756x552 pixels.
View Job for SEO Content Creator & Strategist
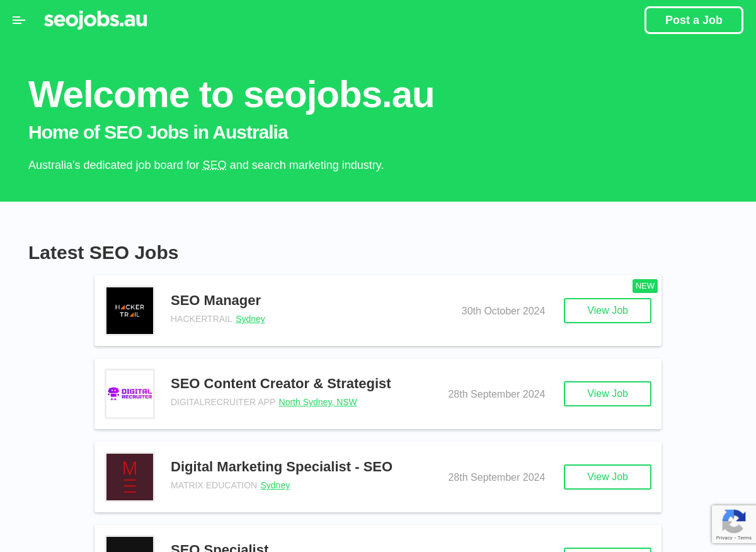tap(607, 394)
